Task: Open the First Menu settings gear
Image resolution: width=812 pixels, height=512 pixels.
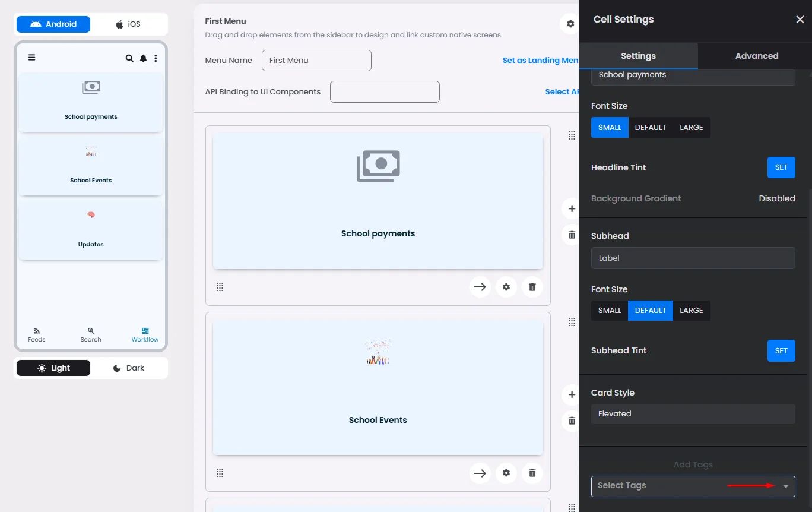Action: (570, 24)
